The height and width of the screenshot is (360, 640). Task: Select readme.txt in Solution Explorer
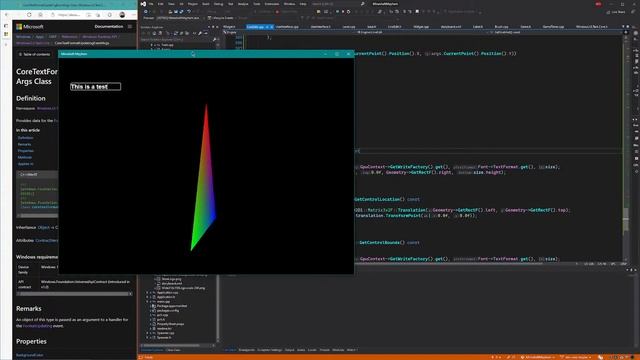pyautogui.click(x=164, y=329)
